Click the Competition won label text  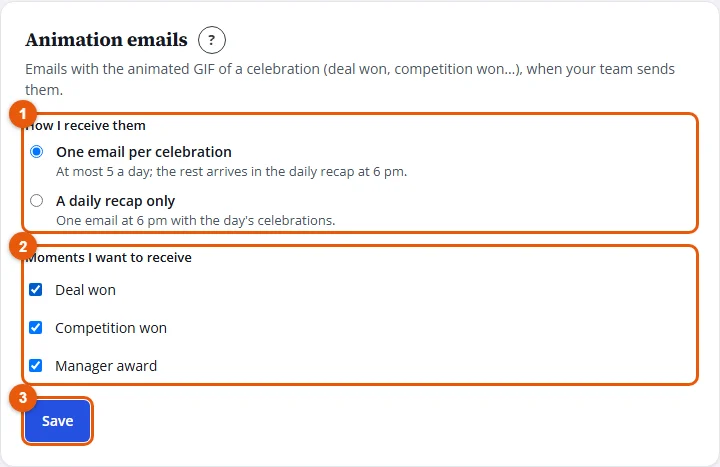pos(111,328)
